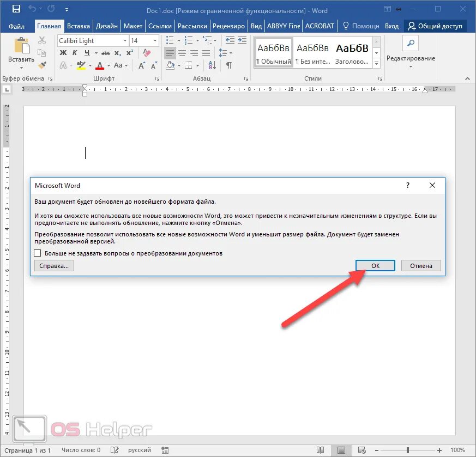Toggle Center alignment button

click(182, 53)
